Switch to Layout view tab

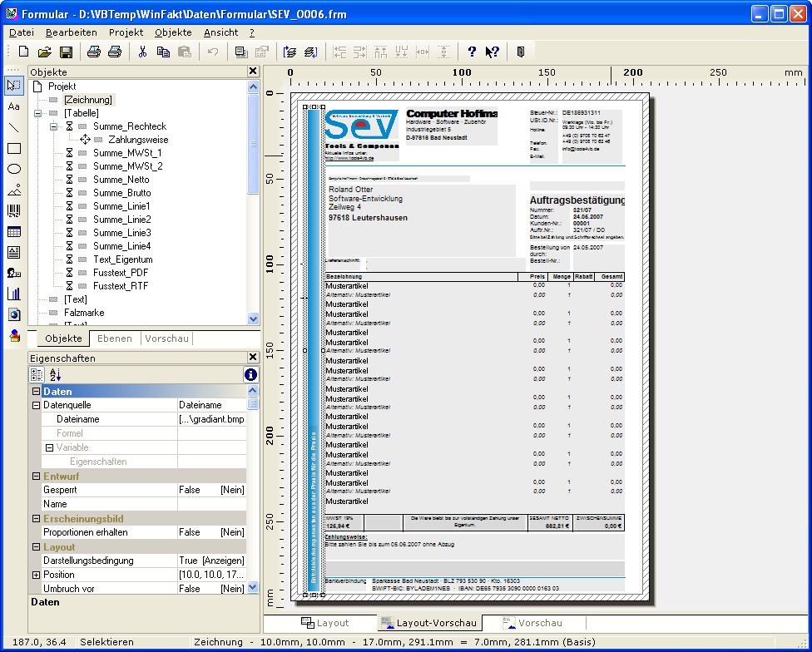coord(325,623)
